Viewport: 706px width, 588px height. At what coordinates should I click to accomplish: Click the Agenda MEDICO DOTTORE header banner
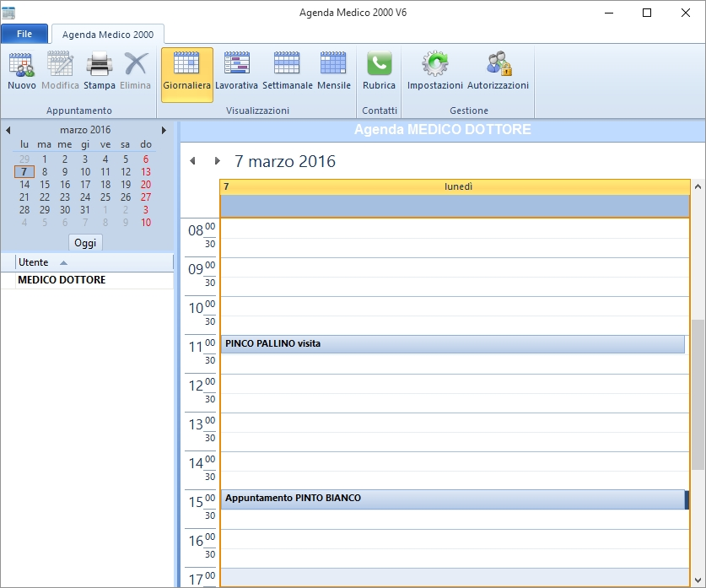point(443,130)
